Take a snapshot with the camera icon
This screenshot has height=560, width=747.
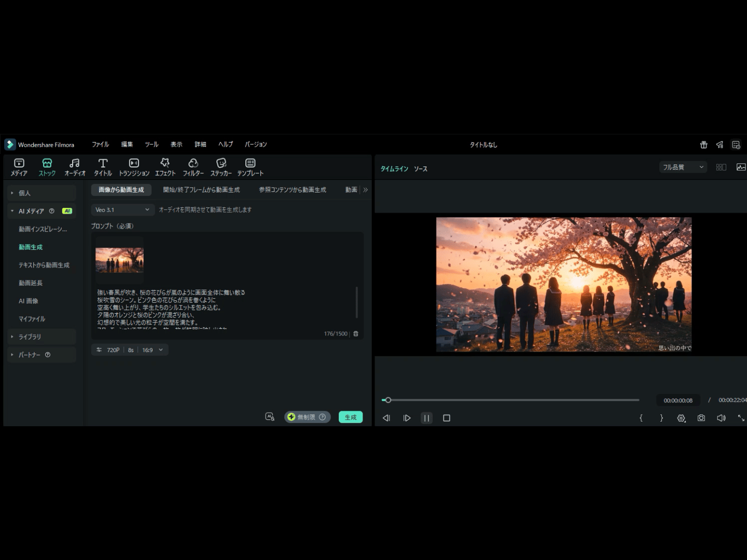pos(701,418)
